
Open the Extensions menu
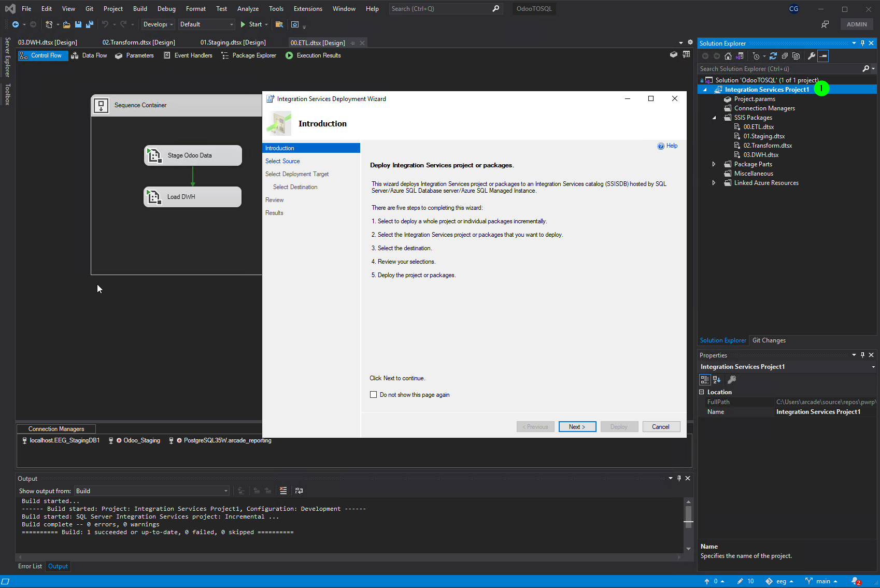click(308, 9)
